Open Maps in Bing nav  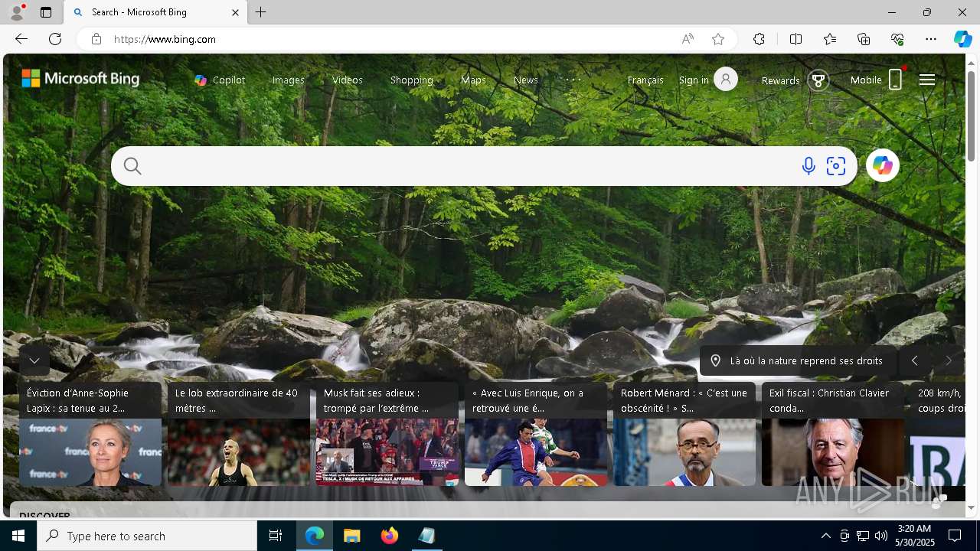click(473, 80)
